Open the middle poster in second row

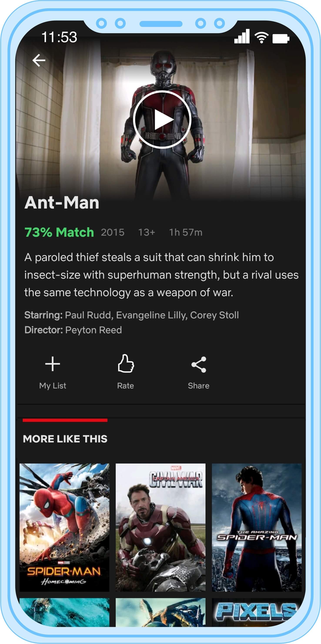point(160,612)
